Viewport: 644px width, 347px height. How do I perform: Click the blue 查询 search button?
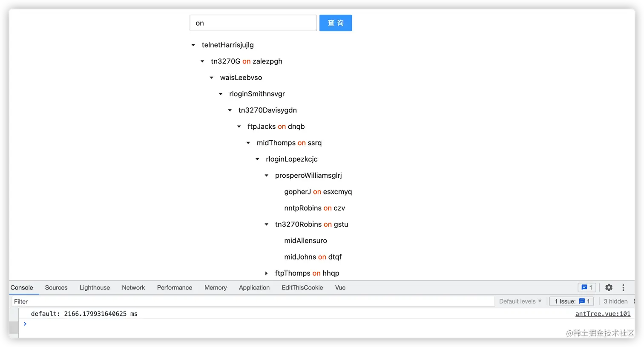(x=336, y=23)
